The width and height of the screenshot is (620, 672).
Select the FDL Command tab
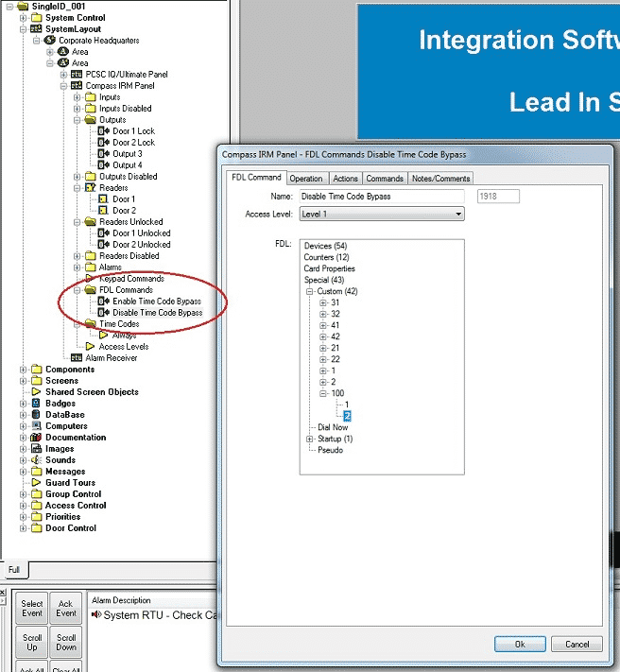(x=256, y=178)
